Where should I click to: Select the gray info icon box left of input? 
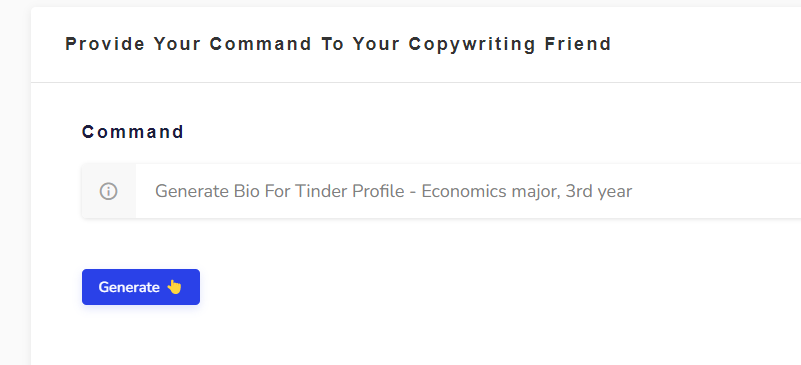click(109, 191)
